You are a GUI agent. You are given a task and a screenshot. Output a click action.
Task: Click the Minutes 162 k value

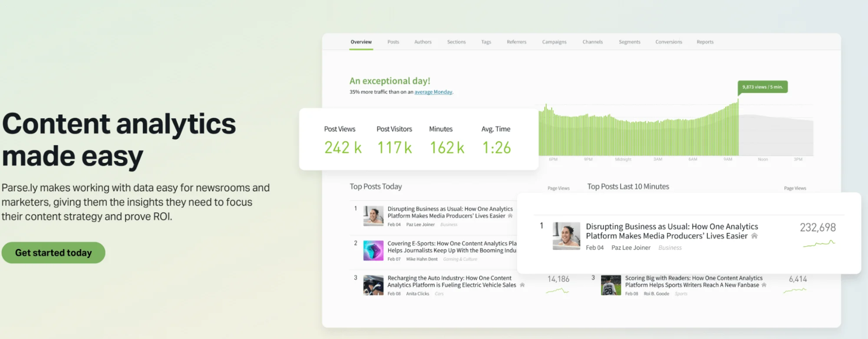[x=447, y=148]
